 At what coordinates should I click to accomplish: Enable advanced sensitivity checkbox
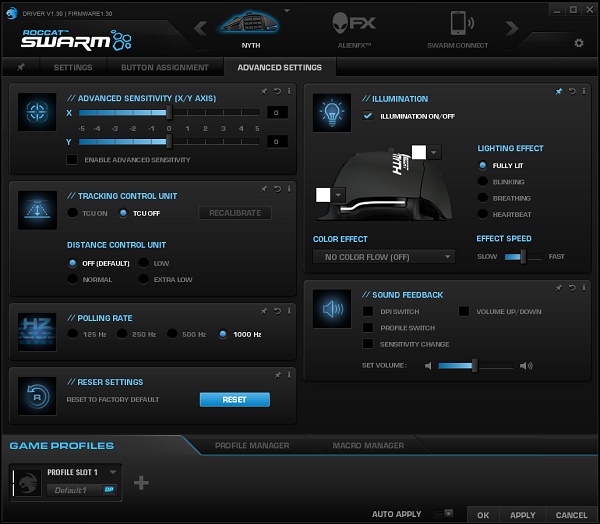(x=72, y=160)
